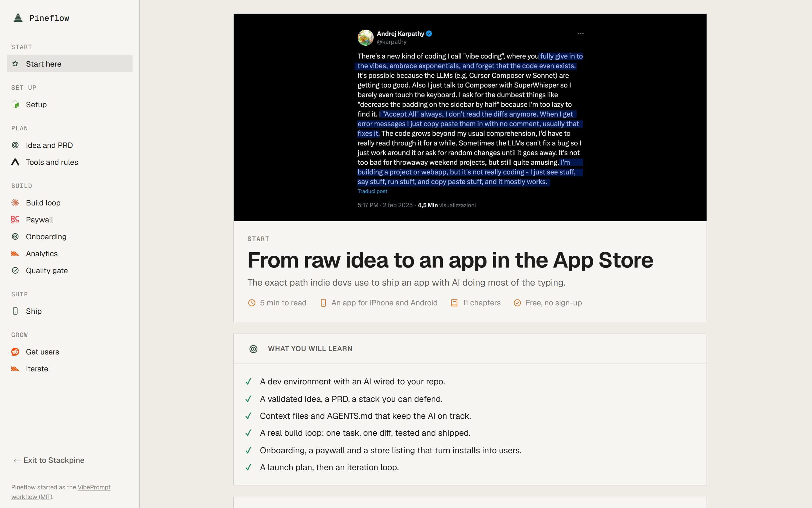Screen dimensions: 812x508
Task: Click the caret icon beside Tools and rules
Action: point(15,162)
